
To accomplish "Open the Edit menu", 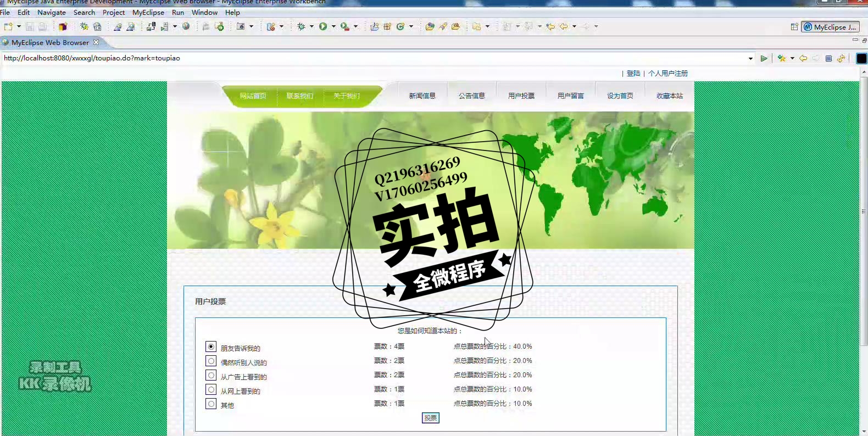I will point(24,12).
